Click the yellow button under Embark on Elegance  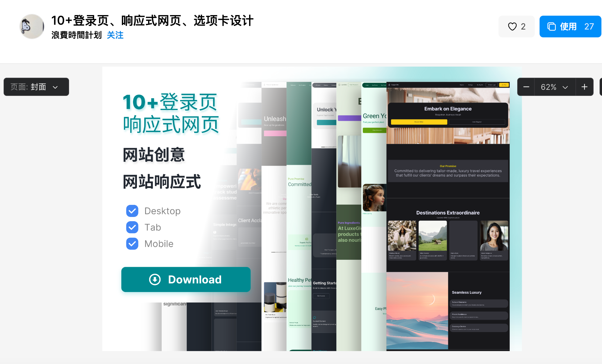pyautogui.click(x=419, y=122)
